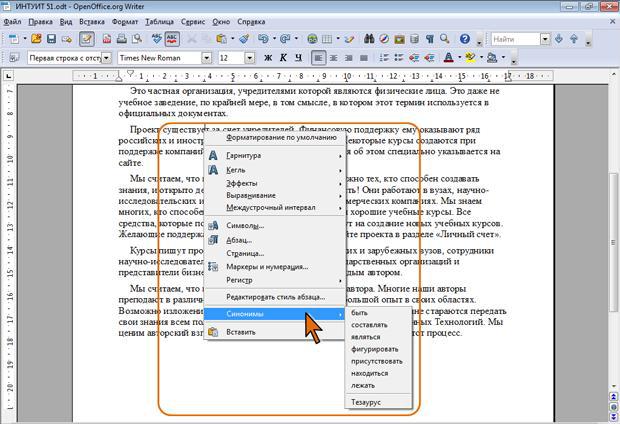Viewport: 620px width, 424px height.
Task: Toggle AutoSpellcheck ABC icon
Action: (x=172, y=39)
